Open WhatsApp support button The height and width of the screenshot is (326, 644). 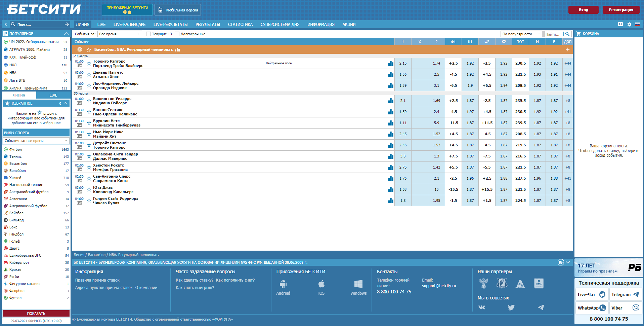pos(592,308)
